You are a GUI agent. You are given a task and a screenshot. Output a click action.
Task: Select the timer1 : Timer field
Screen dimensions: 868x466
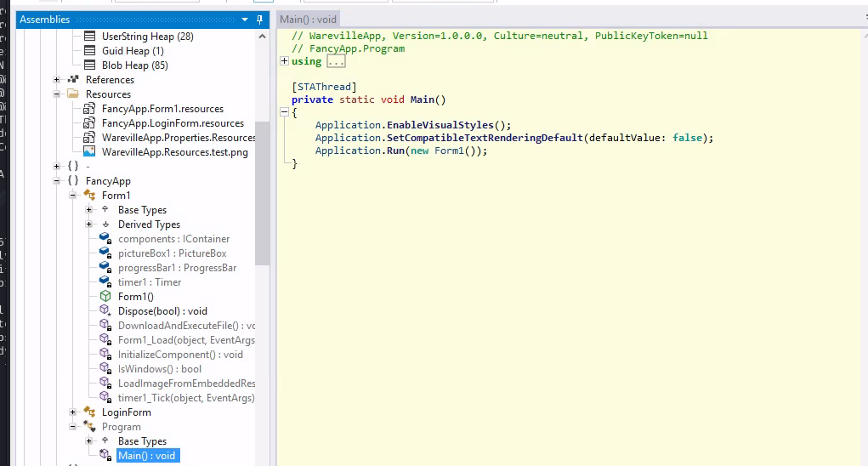tap(149, 282)
